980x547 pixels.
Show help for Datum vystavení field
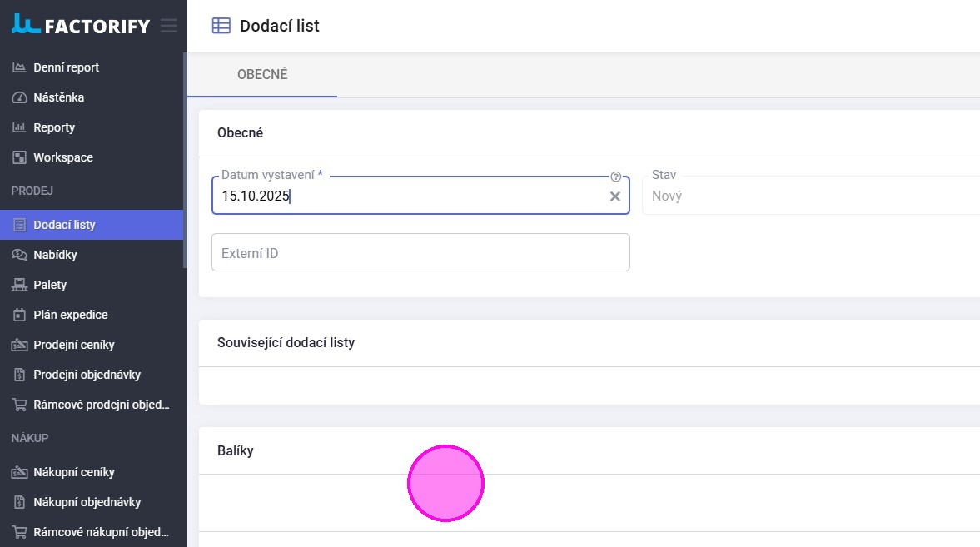click(616, 177)
